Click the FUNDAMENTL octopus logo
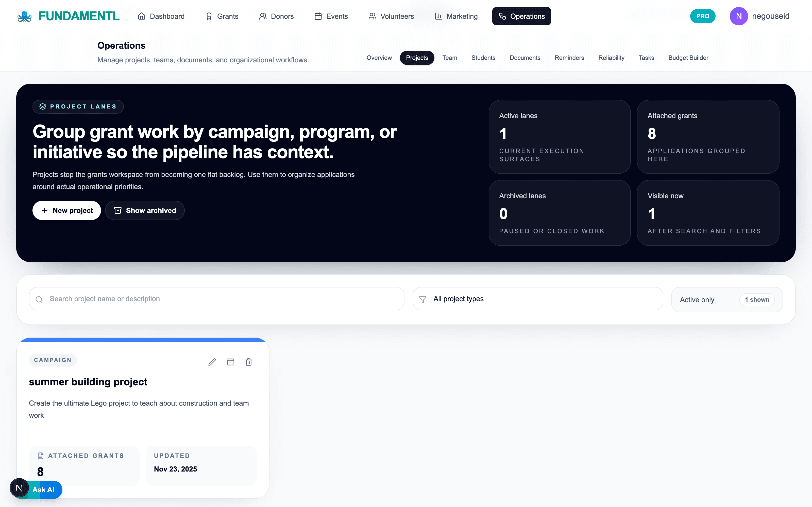 pyautogui.click(x=25, y=16)
